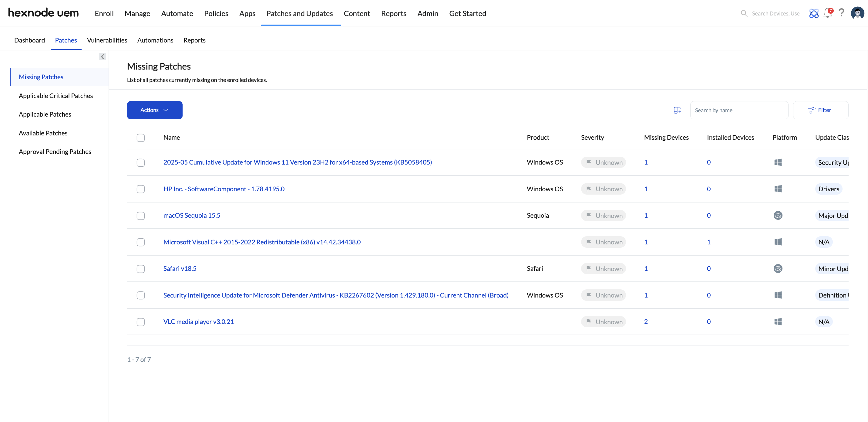Check the macOS Sequoia 15.5 row checkbox
The image size is (868, 422).
[140, 216]
